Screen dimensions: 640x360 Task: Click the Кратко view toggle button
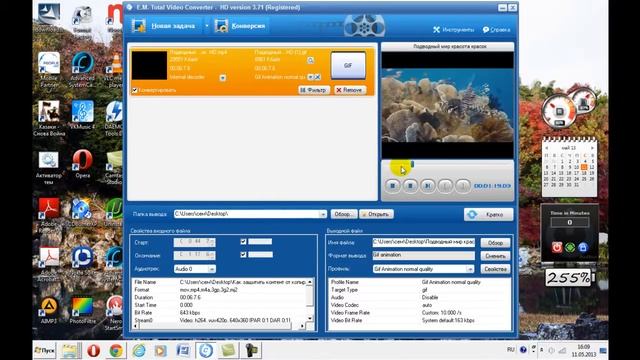(x=488, y=214)
